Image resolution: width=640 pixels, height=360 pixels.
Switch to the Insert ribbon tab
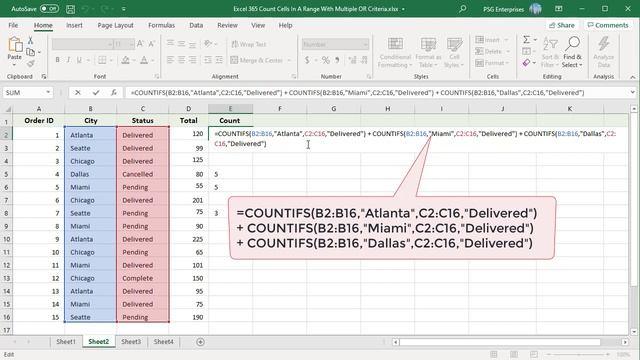(74, 25)
